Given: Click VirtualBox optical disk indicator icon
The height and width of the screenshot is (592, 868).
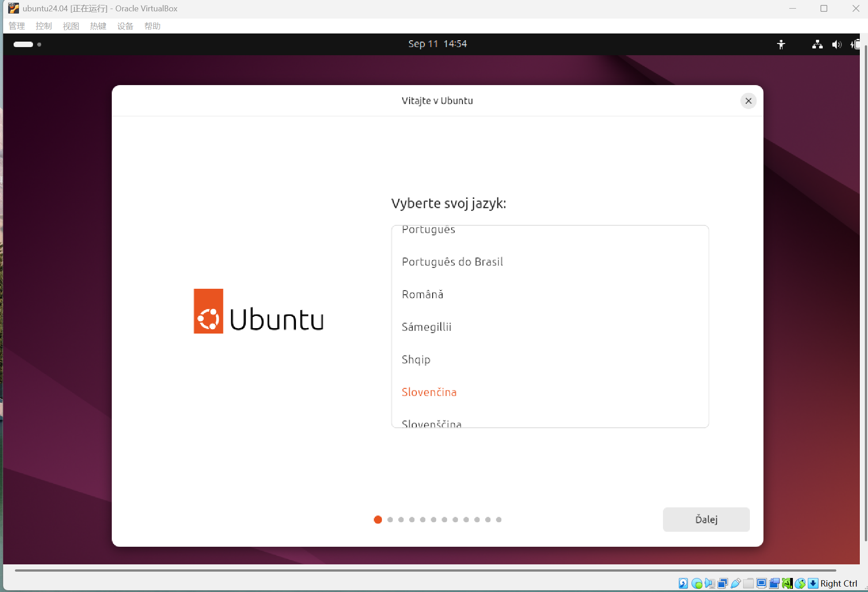Looking at the screenshot, I should tap(697, 583).
